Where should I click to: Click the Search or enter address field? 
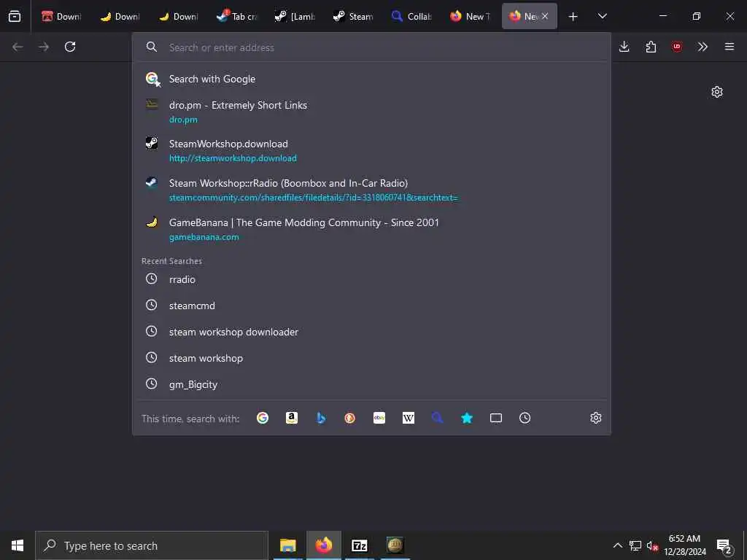(x=371, y=47)
